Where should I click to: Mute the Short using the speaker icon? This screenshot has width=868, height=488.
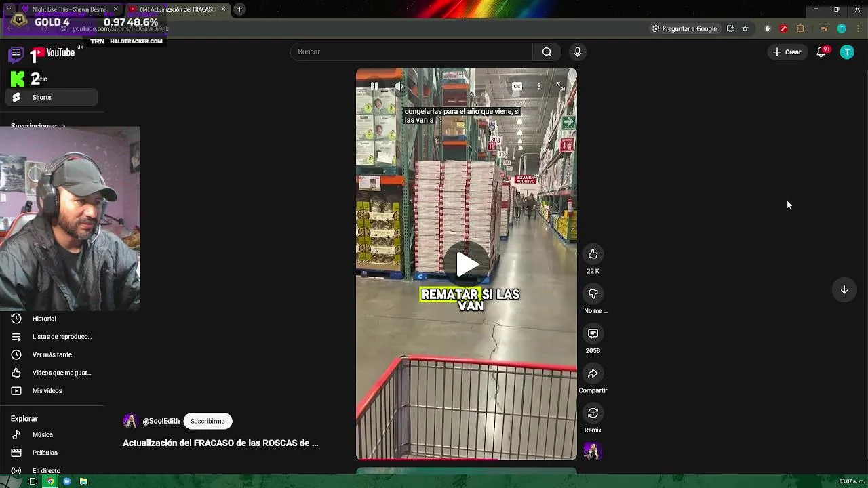pyautogui.click(x=398, y=86)
